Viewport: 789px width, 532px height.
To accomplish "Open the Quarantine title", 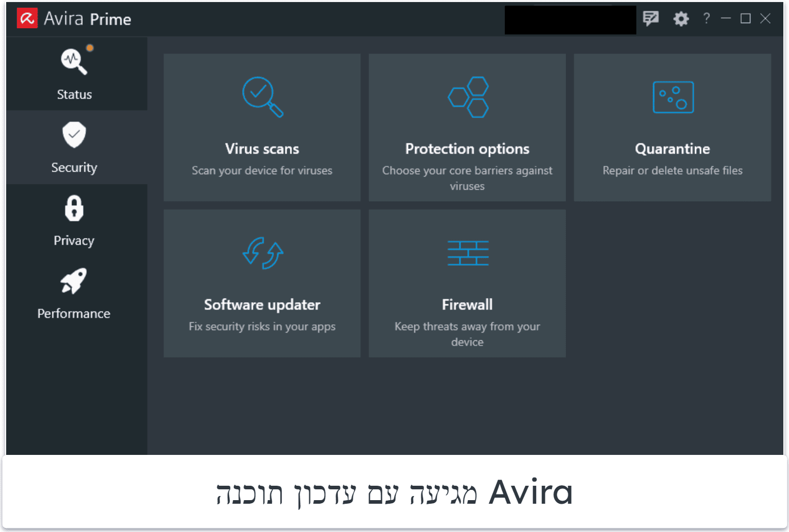I will pos(672,149).
